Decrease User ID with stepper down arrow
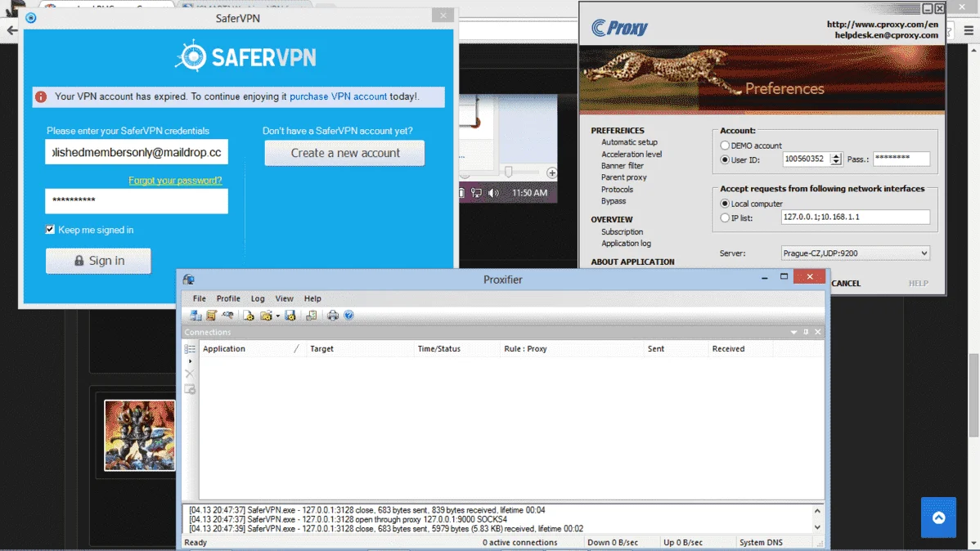 click(836, 163)
